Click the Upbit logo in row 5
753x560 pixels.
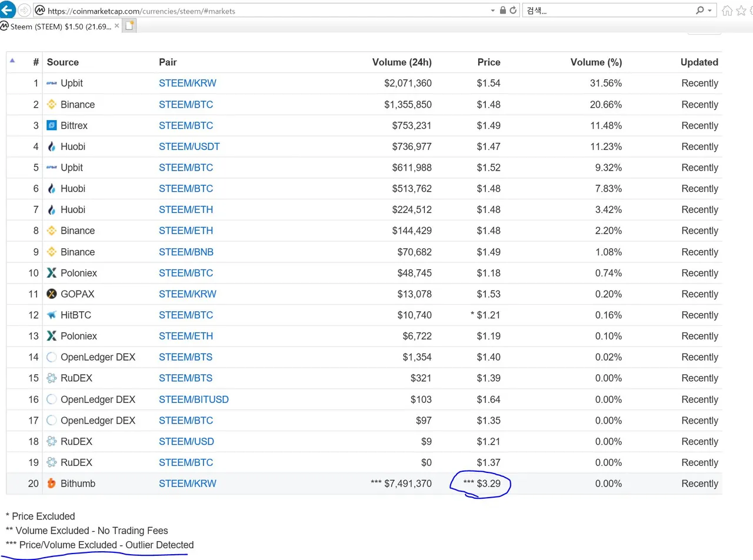coord(51,168)
